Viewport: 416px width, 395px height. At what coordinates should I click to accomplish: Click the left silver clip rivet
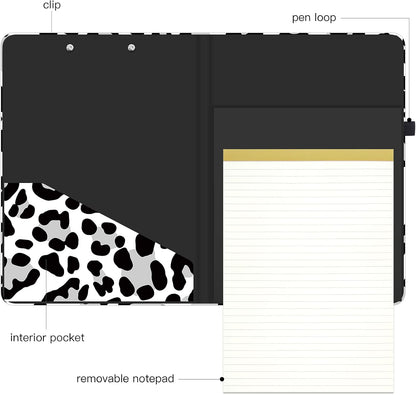coord(70,48)
